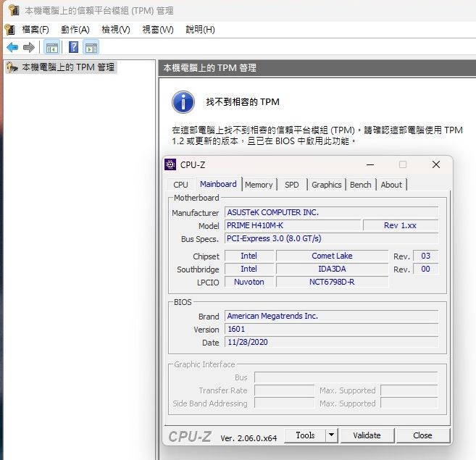
Task: Open the Bench tab in CPU-Z
Action: point(361,185)
